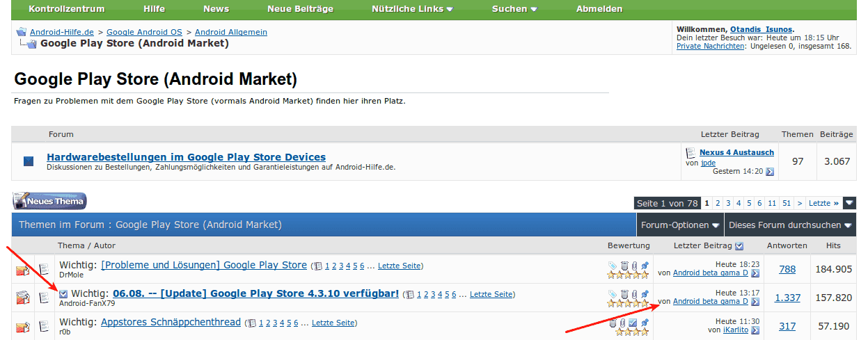Viewport: 868px width, 340px height.
Task: Toggle the checkbox before Play Store 4.3.10 thread
Action: 63,294
